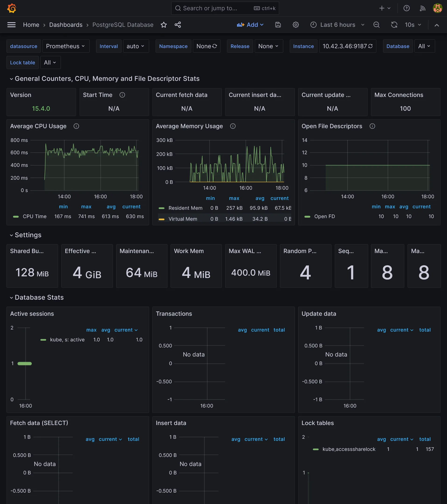Save the current dashboard
447x504 pixels.
click(278, 25)
